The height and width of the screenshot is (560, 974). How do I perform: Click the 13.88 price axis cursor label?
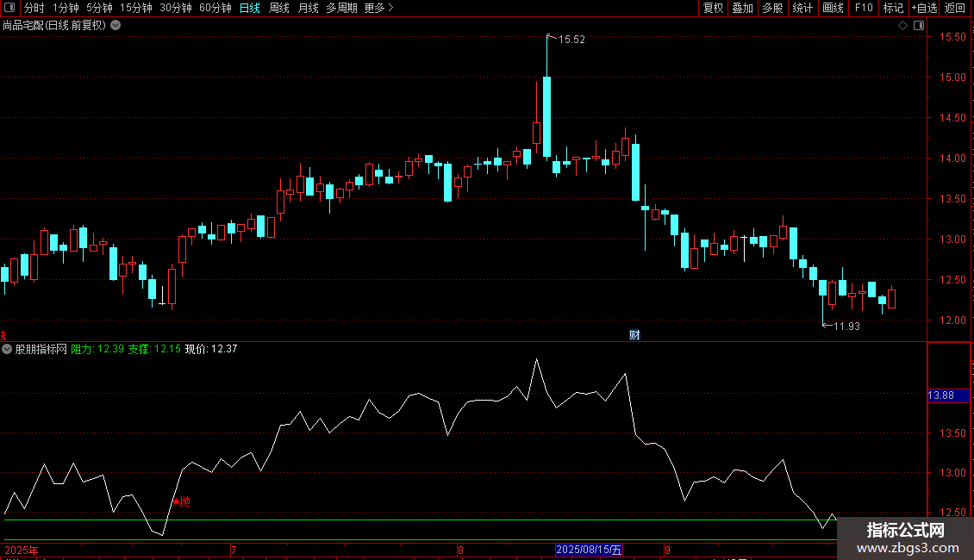tap(948, 395)
